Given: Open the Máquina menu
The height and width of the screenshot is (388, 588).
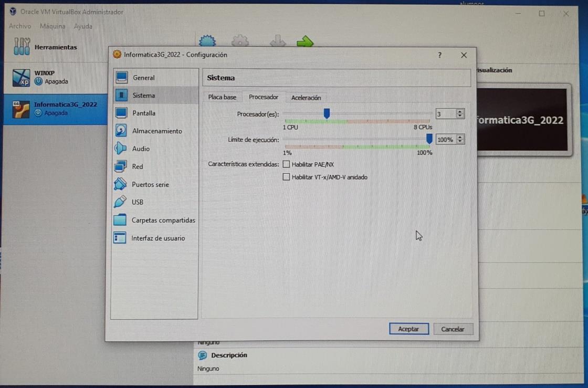Looking at the screenshot, I should (52, 26).
